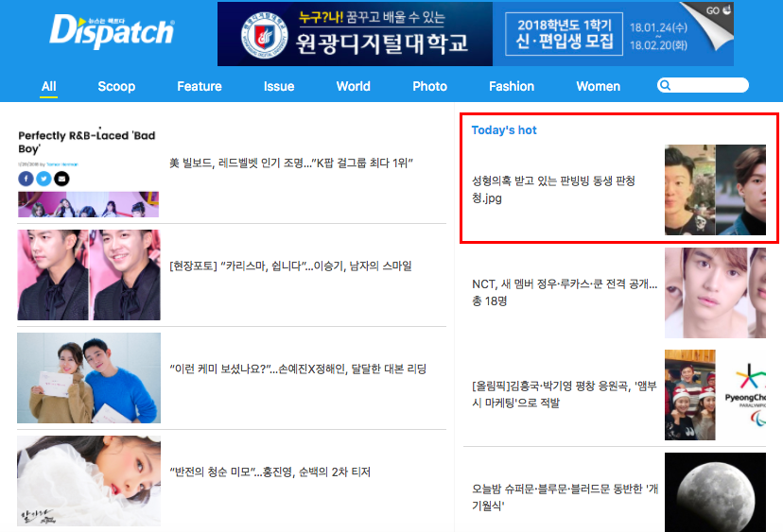This screenshot has height=532, width=783.
Task: Select the World tab
Action: pyautogui.click(x=353, y=86)
